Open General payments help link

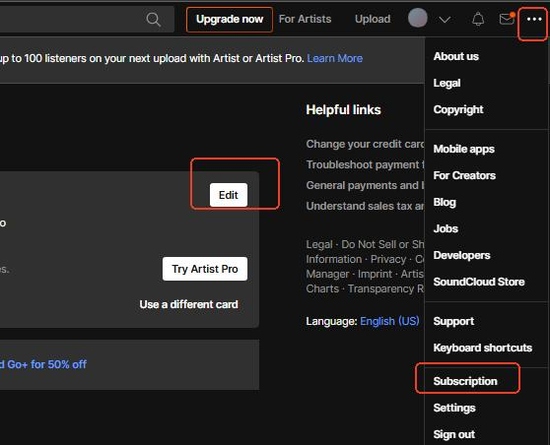(365, 185)
